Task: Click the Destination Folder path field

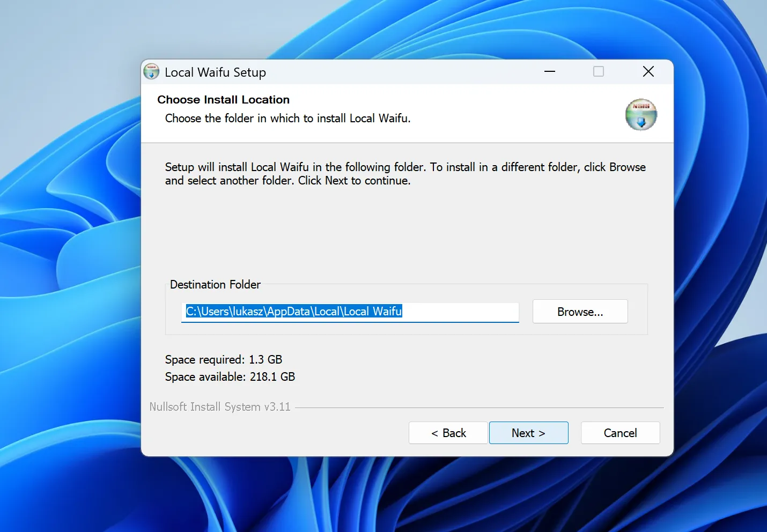Action: tap(350, 312)
